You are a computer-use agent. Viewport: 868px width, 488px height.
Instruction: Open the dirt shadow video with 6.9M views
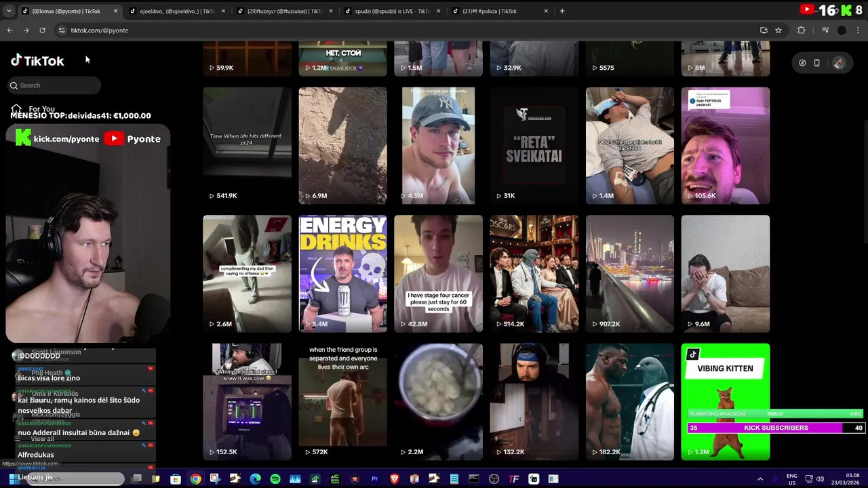[343, 146]
